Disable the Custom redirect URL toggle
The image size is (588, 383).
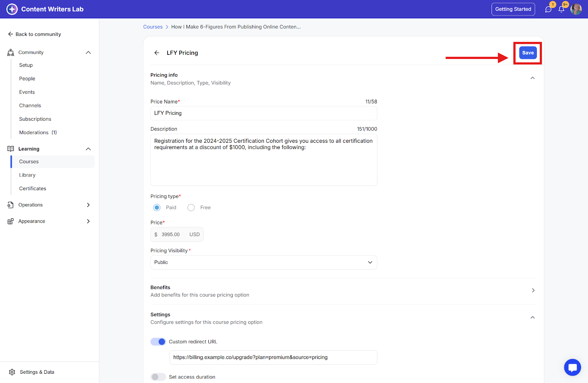tap(158, 342)
